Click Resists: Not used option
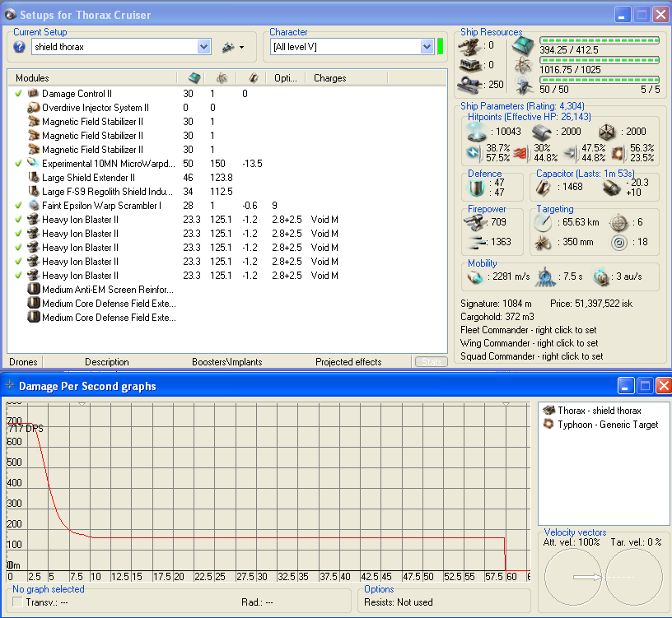Screen dimensions: 672x618 pos(398,602)
